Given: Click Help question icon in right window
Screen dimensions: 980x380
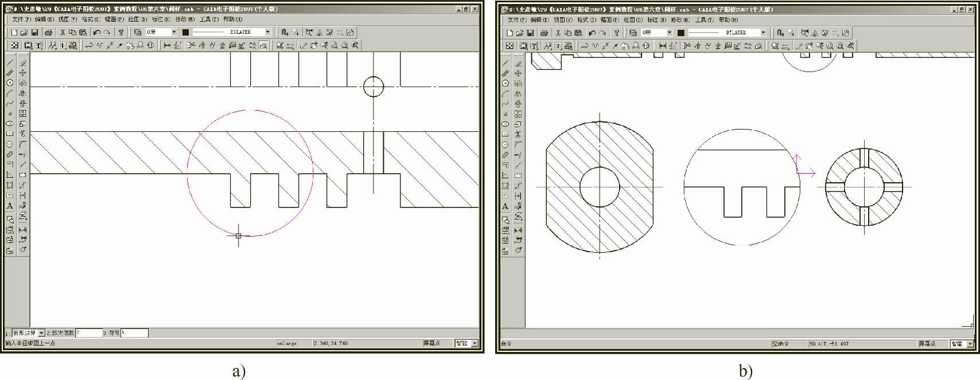Looking at the screenshot, I should (x=616, y=33).
